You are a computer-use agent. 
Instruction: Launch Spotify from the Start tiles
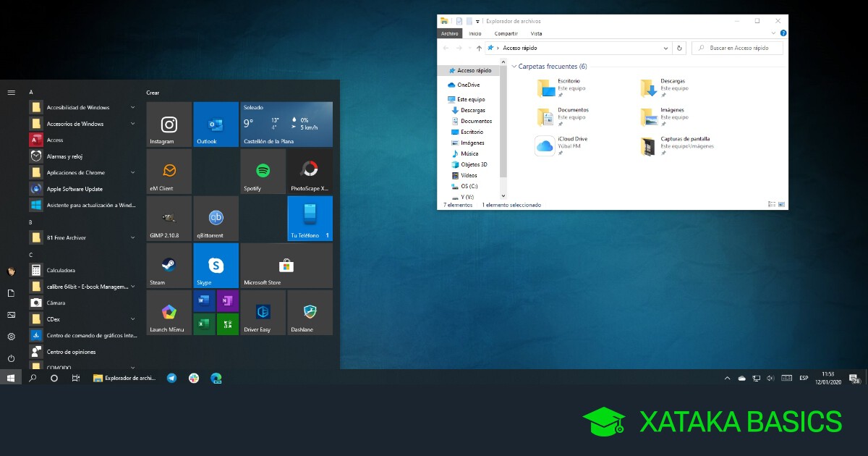pos(263,172)
